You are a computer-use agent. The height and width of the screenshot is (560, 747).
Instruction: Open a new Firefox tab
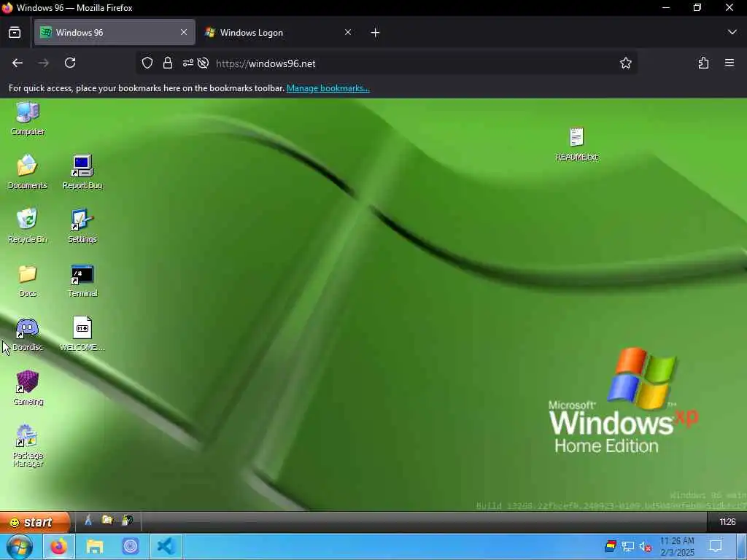[376, 32]
